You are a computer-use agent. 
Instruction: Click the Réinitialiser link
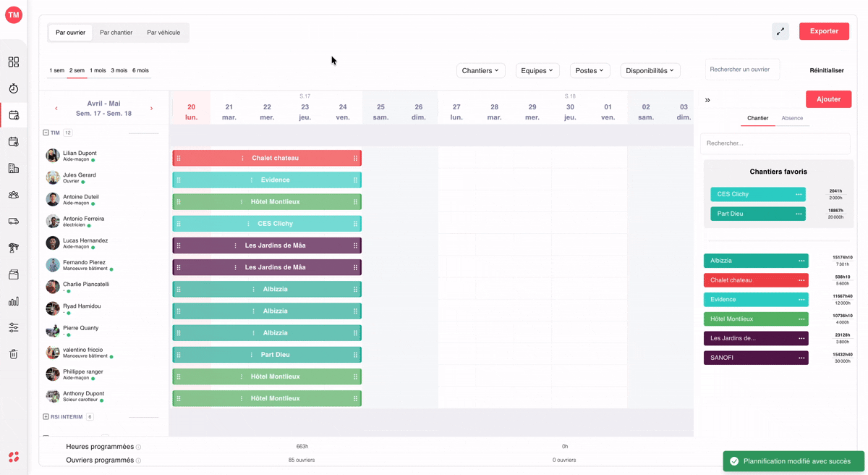click(x=827, y=70)
